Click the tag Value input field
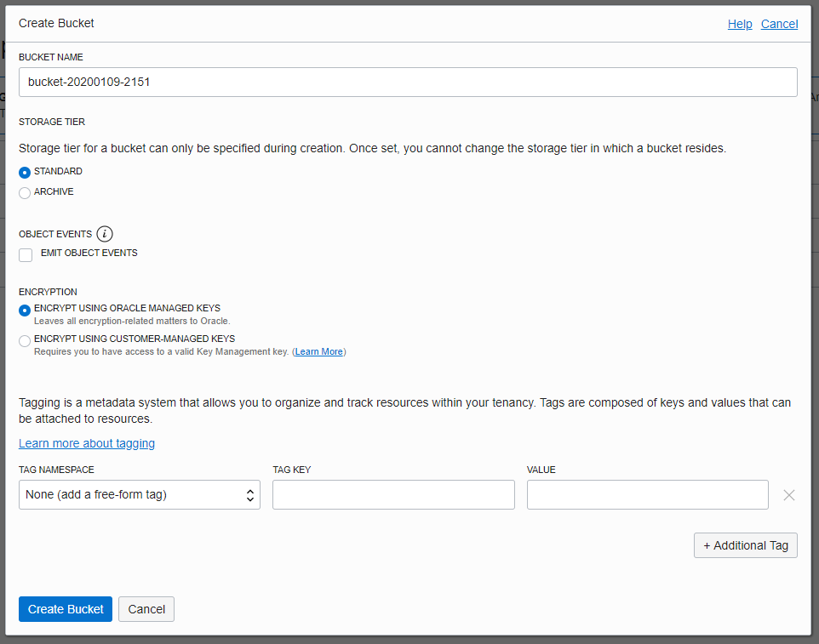 coord(647,495)
